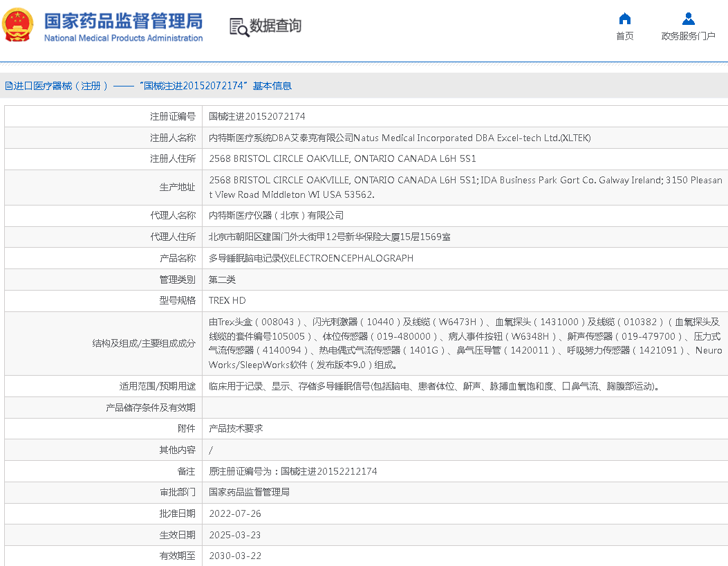
Task: Select the expiry date 2030-03-22 value
Action: click(x=235, y=556)
